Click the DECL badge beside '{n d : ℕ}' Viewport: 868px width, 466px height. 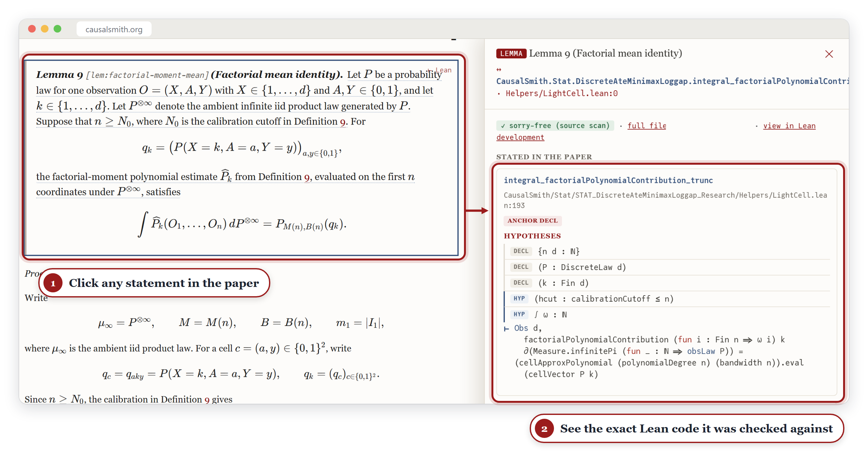click(520, 252)
